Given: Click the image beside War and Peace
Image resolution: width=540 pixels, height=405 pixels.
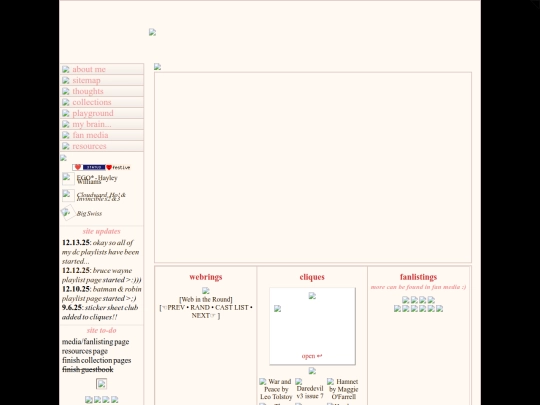Looking at the screenshot, I should pyautogui.click(x=263, y=382).
